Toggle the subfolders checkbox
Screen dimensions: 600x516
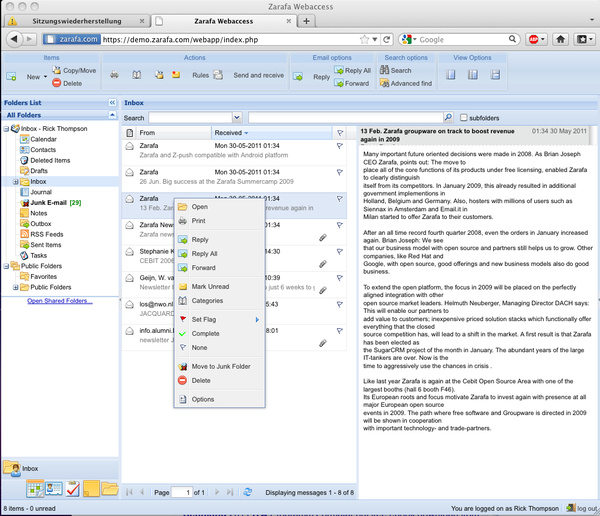tap(463, 118)
